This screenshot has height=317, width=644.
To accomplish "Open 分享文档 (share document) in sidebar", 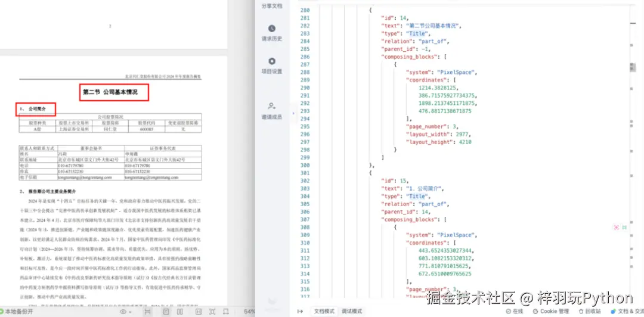I will (272, 6).
